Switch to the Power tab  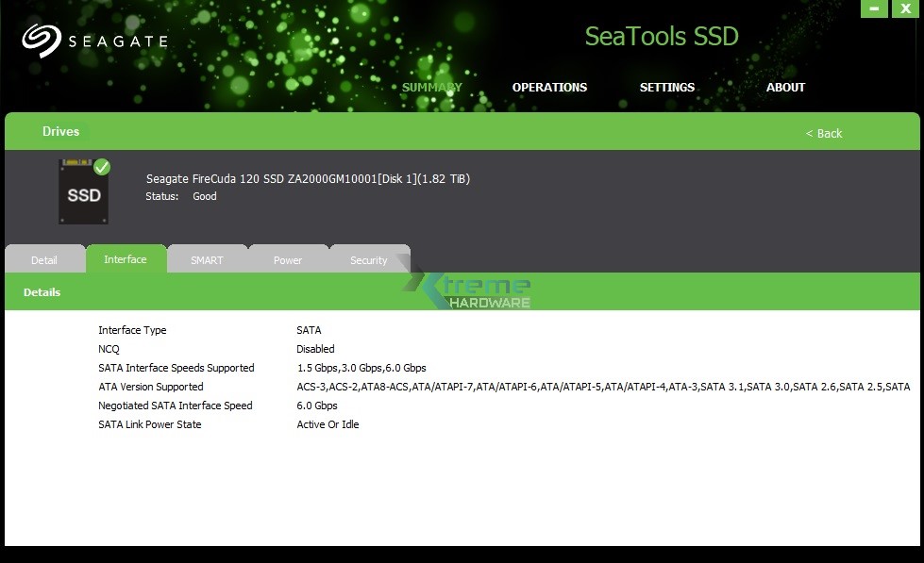point(288,259)
